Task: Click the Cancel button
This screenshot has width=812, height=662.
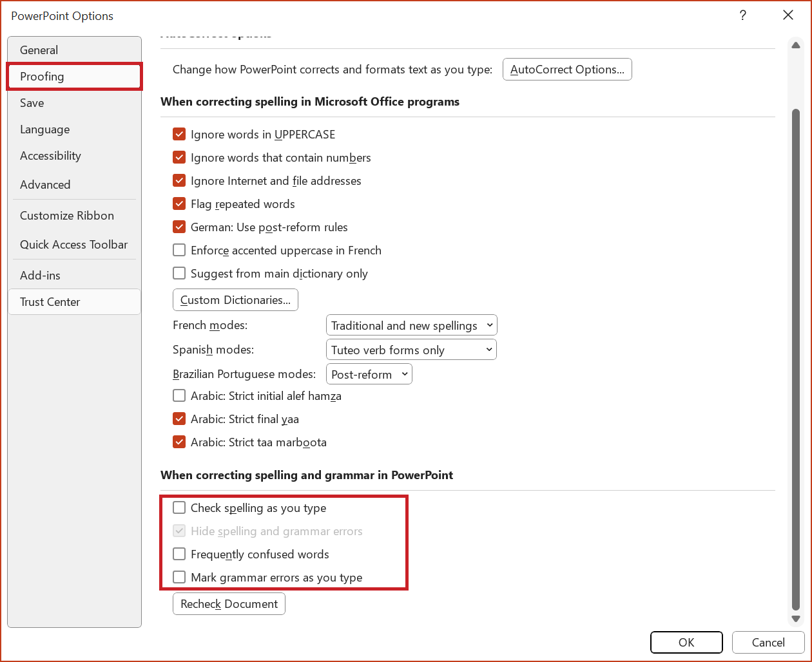Action: tap(768, 642)
